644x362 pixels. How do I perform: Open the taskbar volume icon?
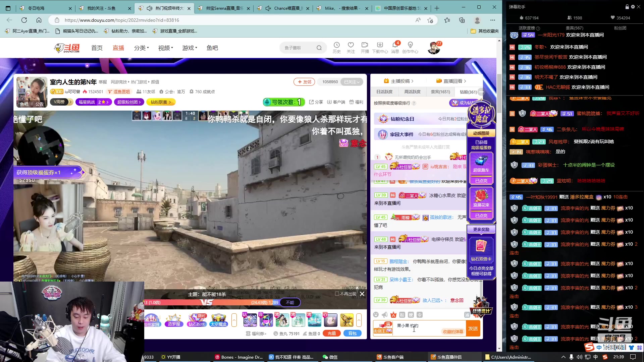579,357
